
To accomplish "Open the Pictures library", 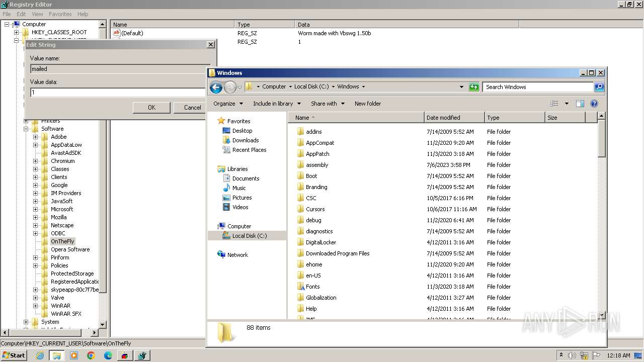I will (242, 198).
